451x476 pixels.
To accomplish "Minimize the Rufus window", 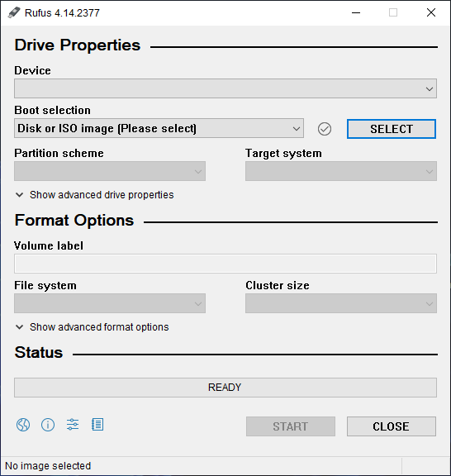I will 356,12.
